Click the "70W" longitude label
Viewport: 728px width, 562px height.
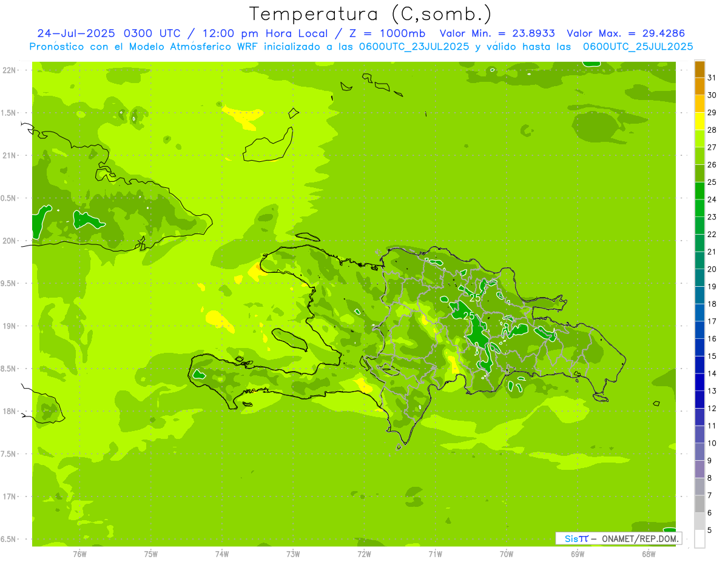click(507, 554)
